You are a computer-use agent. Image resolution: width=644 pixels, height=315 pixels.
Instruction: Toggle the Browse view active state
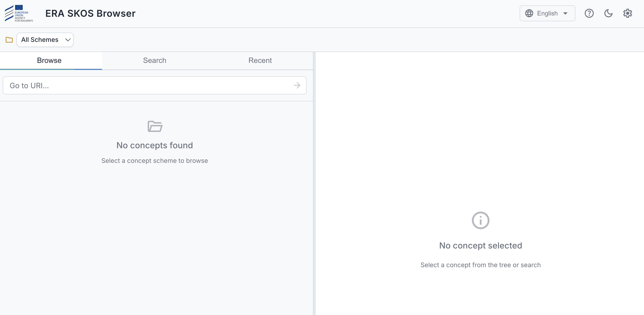[x=49, y=60]
